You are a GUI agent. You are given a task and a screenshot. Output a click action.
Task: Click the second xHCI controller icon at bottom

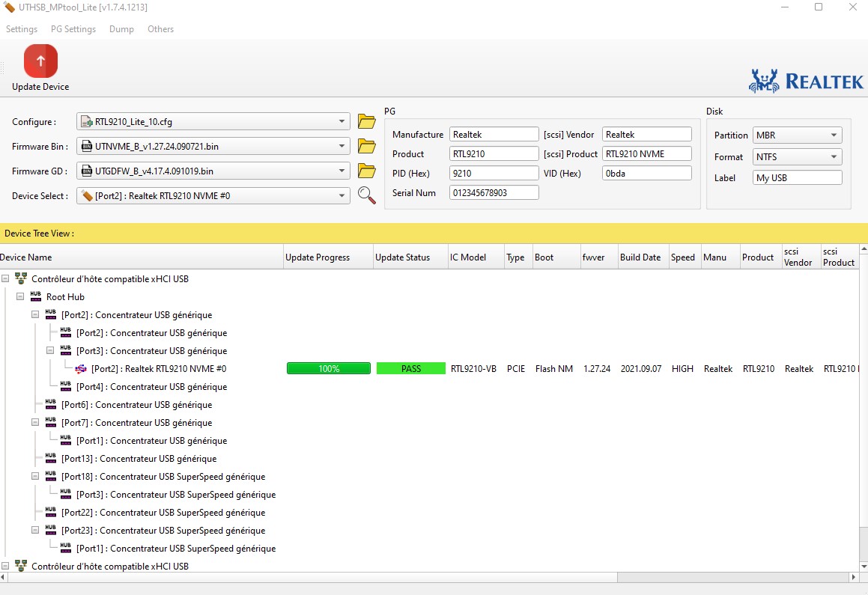21,566
